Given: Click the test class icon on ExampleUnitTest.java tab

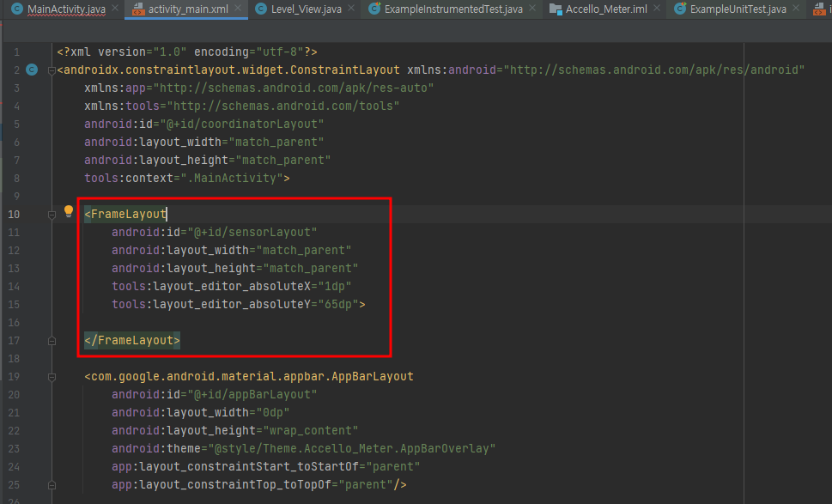Looking at the screenshot, I should pyautogui.click(x=680, y=9).
